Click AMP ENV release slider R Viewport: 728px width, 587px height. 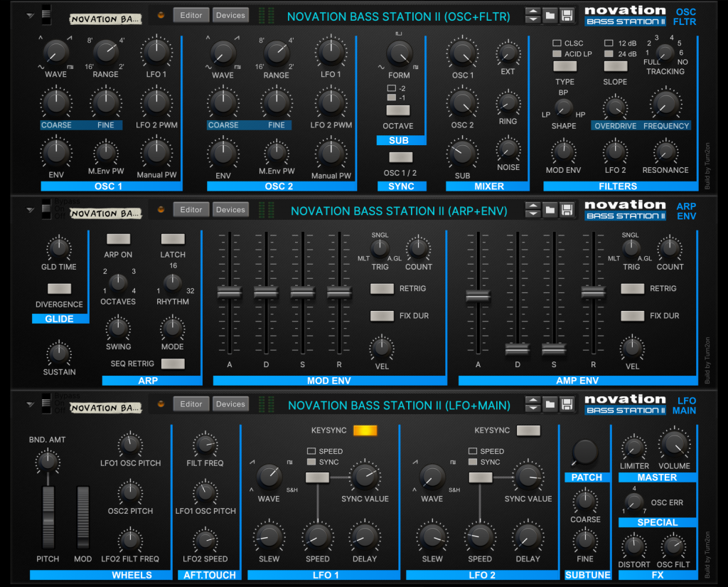click(x=594, y=292)
